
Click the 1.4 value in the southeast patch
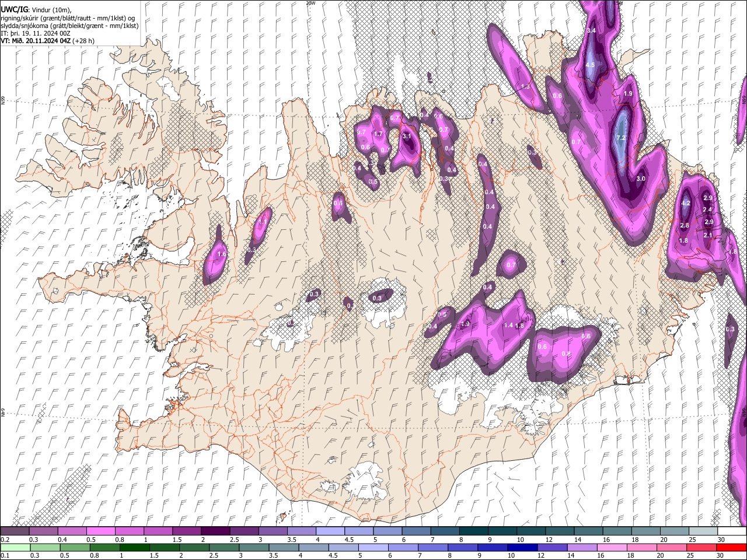click(x=508, y=325)
